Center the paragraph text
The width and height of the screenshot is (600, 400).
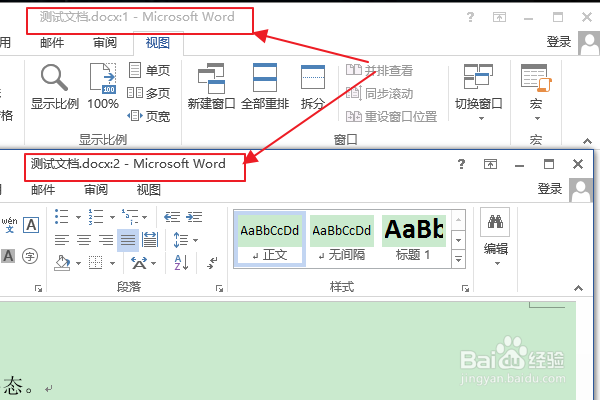(x=84, y=240)
